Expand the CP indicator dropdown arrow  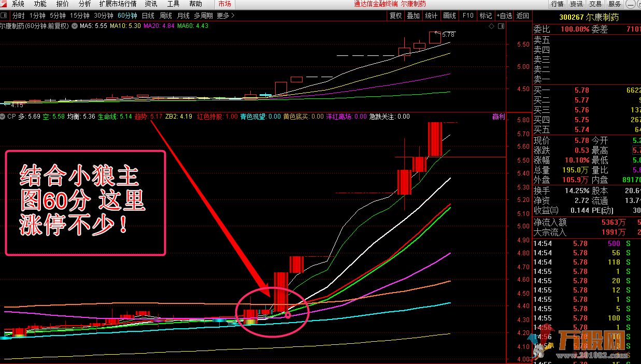tap(4, 117)
